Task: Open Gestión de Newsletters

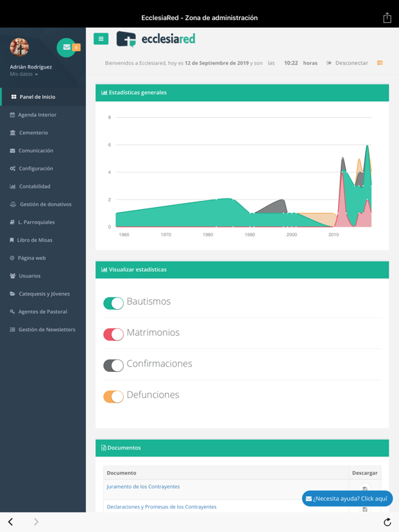Action: (43, 330)
